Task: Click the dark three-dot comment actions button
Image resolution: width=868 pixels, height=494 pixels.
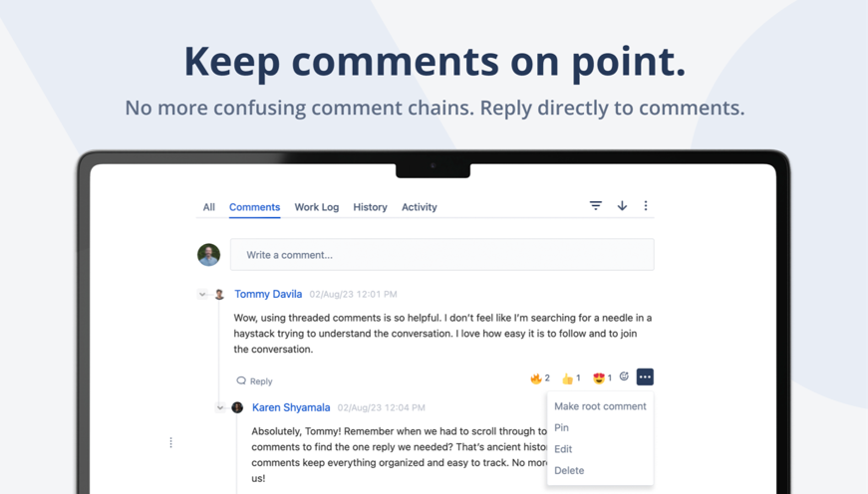Action: (645, 377)
